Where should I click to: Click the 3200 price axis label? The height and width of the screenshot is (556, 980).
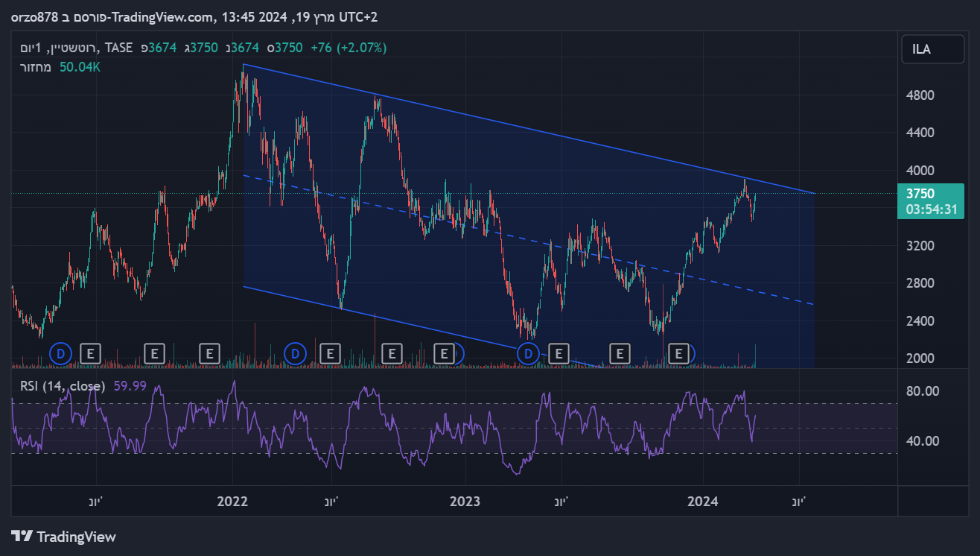(921, 246)
